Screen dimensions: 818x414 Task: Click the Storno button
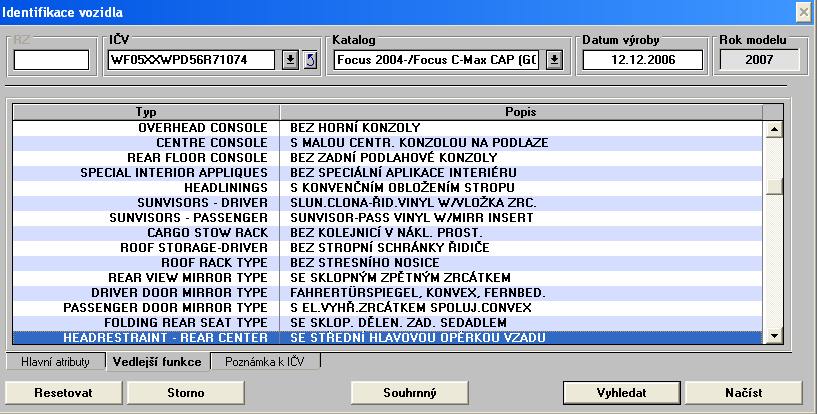[x=186, y=393]
